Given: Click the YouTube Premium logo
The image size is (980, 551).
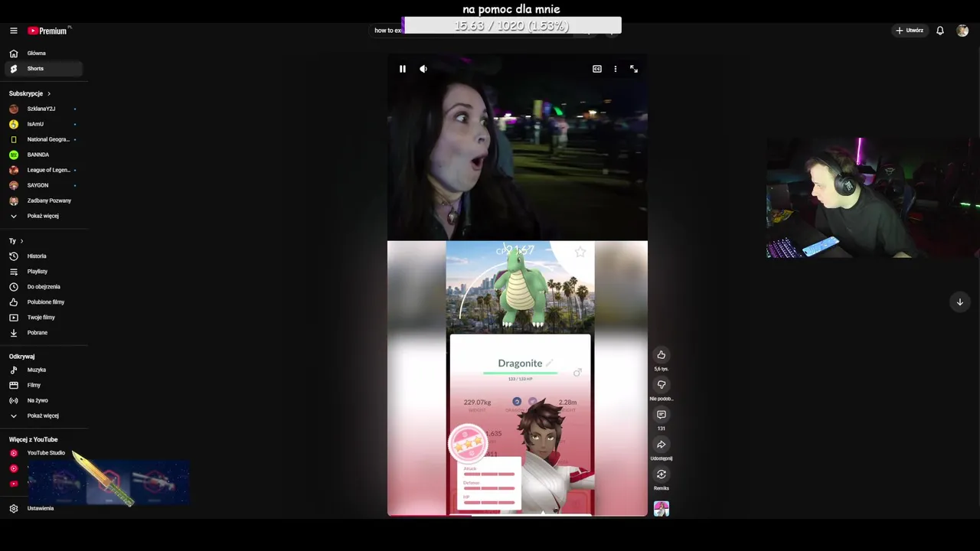Looking at the screenshot, I should (48, 31).
